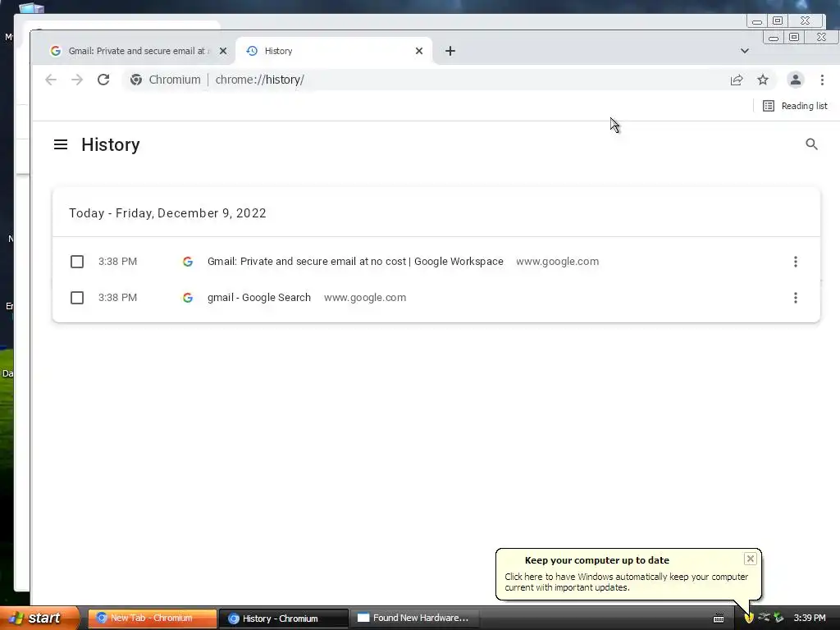
Task: Click the network connection tray icon
Action: click(764, 617)
